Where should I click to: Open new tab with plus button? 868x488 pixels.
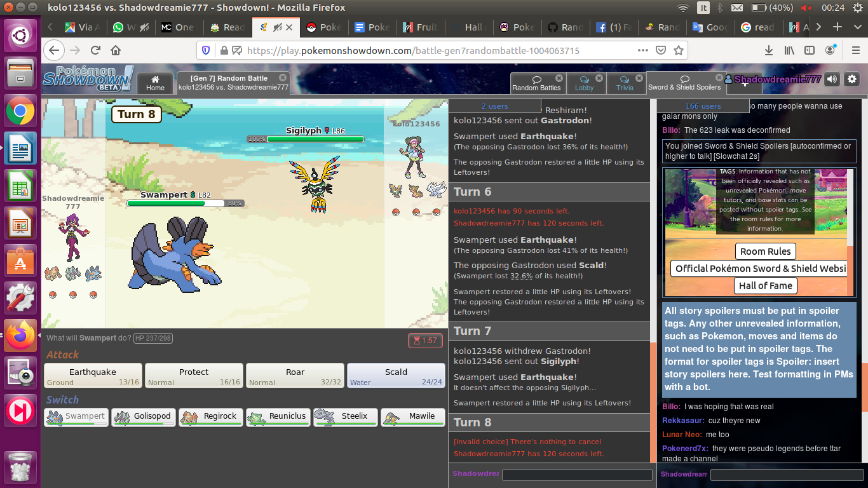[837, 27]
